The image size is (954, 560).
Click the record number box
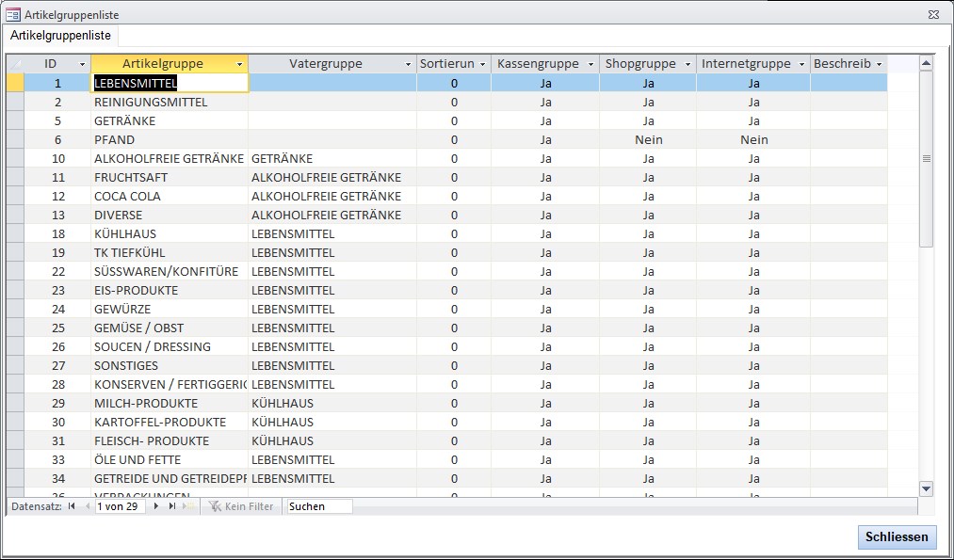(x=121, y=506)
